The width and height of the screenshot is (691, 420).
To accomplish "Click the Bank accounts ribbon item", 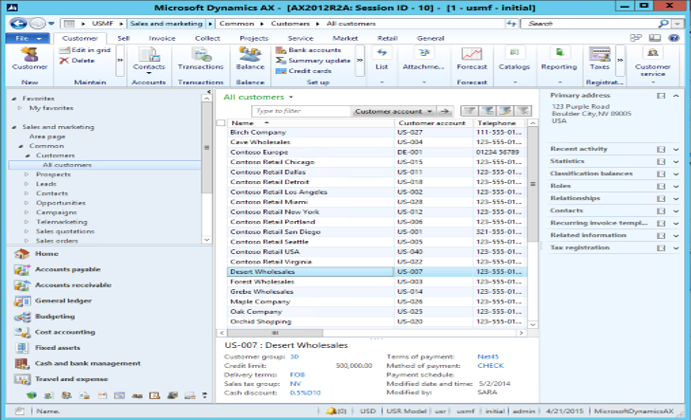I will tap(308, 49).
